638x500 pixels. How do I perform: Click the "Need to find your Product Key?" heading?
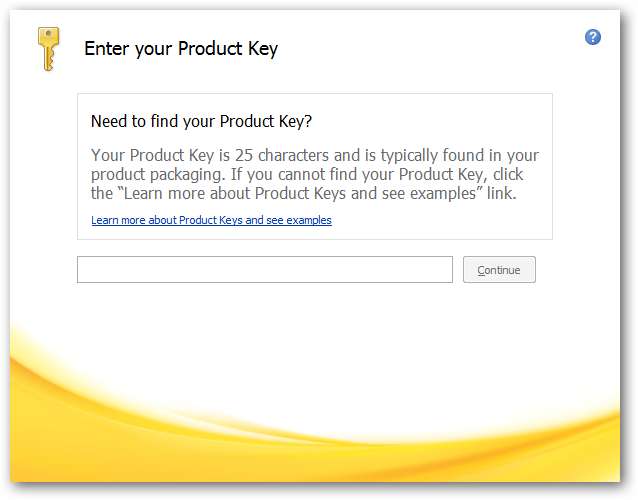click(201, 122)
